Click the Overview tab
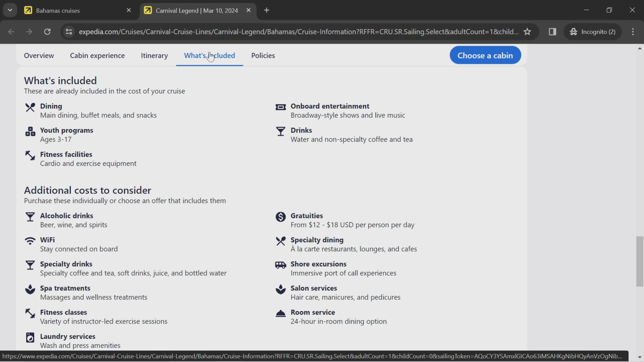 coord(39,55)
